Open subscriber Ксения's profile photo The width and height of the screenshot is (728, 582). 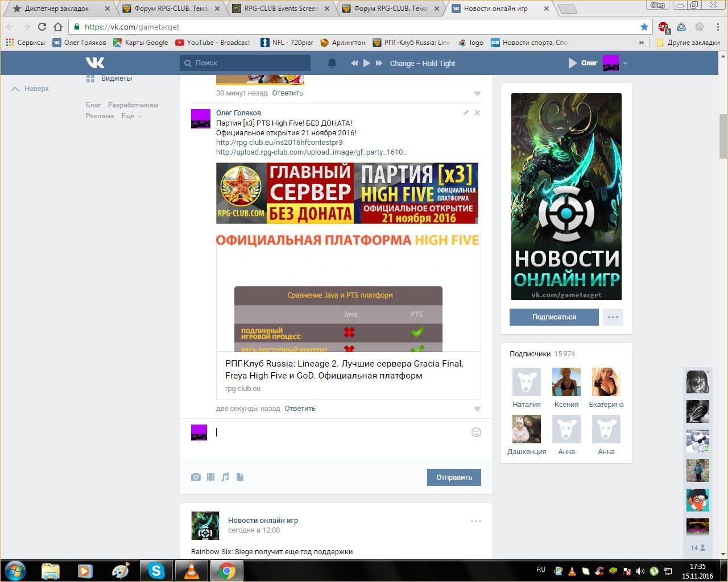coord(566,381)
